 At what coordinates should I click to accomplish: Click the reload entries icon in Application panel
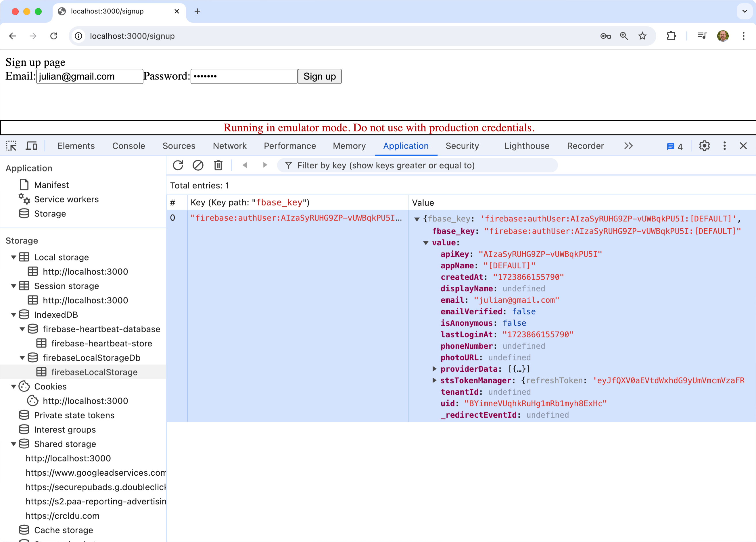tap(178, 165)
